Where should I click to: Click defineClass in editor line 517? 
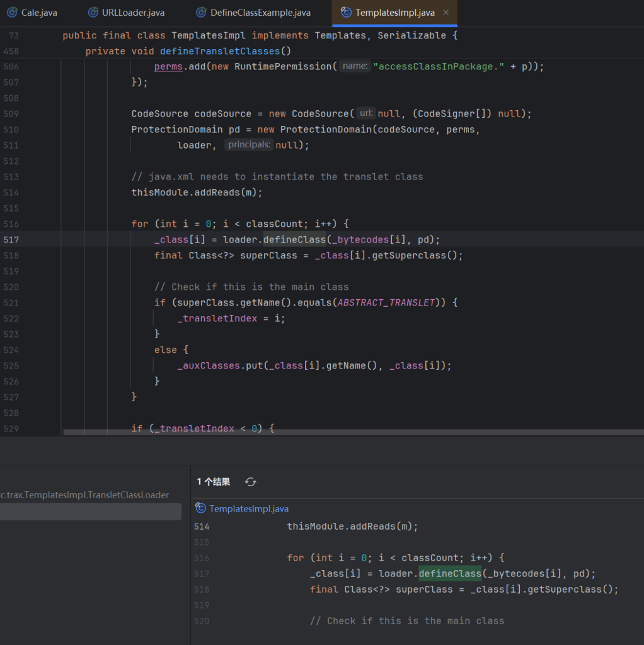click(x=294, y=239)
